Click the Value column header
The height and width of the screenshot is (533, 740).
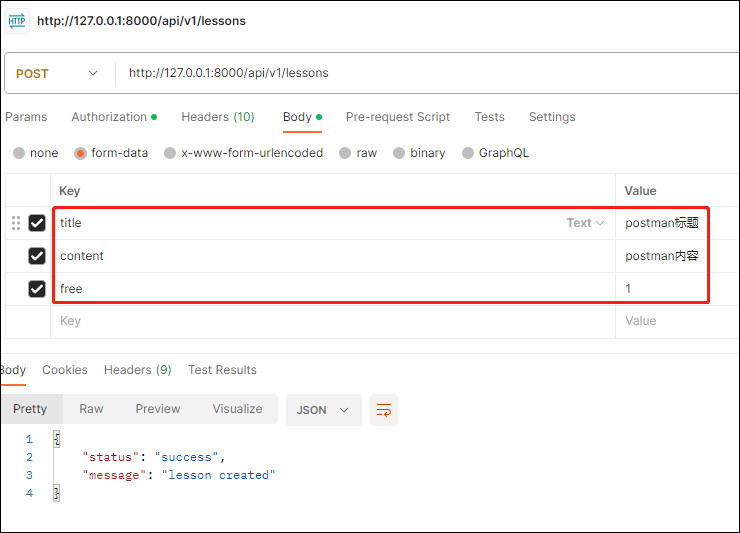(x=640, y=191)
